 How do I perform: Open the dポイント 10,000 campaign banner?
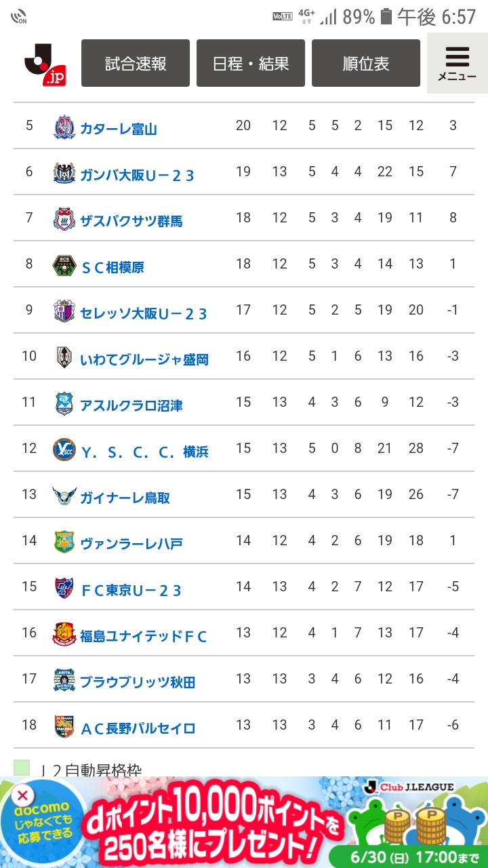244,823
